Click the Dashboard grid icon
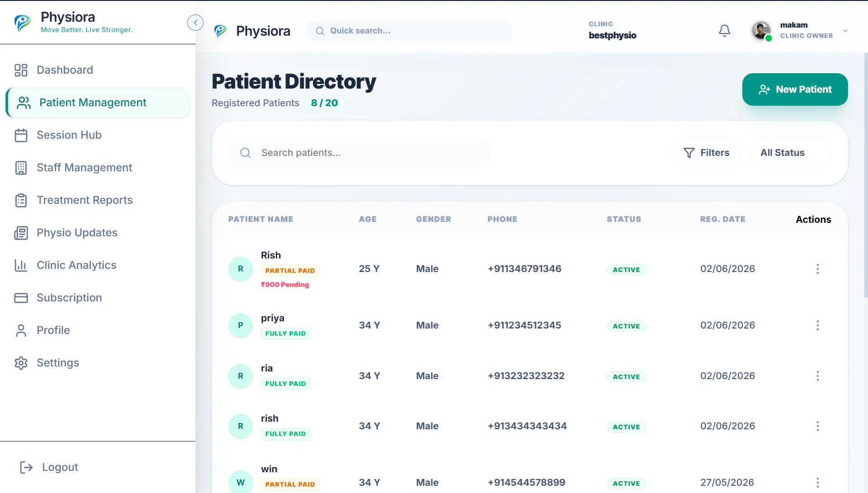Image resolution: width=868 pixels, height=493 pixels. click(21, 70)
